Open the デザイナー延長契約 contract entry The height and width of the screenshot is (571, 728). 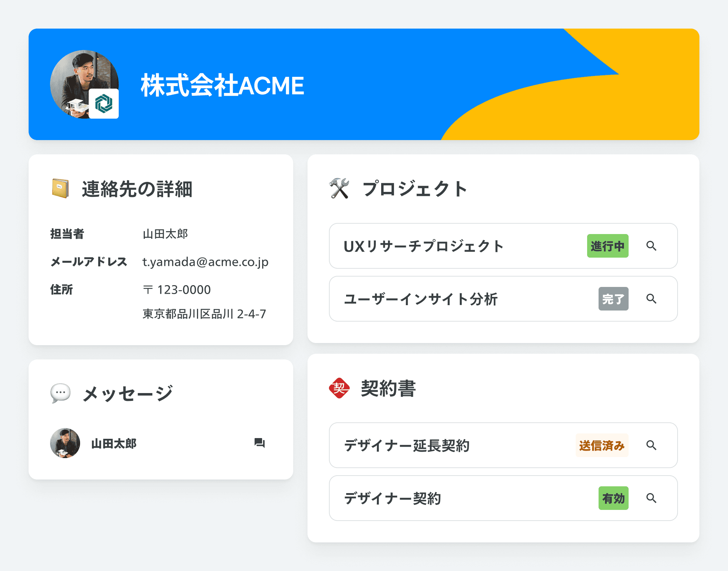point(407,446)
